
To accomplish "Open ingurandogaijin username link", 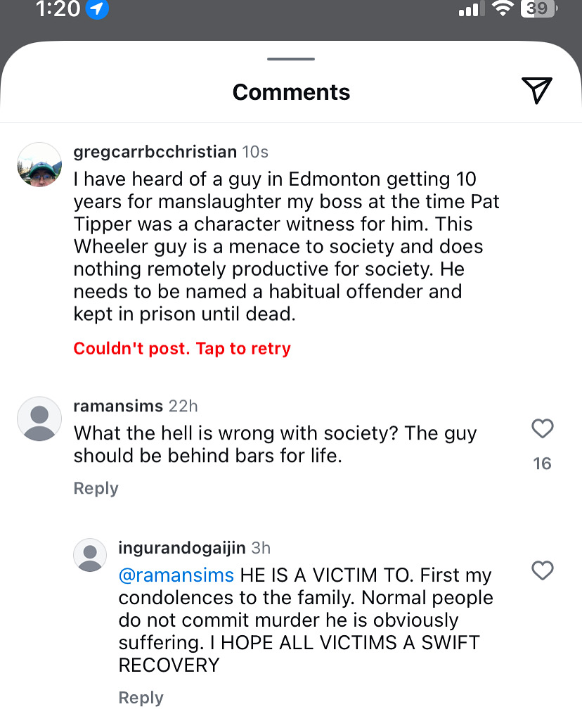I will [x=182, y=548].
